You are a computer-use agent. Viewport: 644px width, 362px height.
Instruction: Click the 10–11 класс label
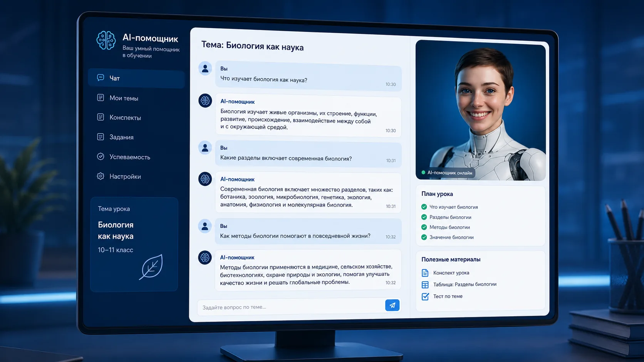click(115, 250)
